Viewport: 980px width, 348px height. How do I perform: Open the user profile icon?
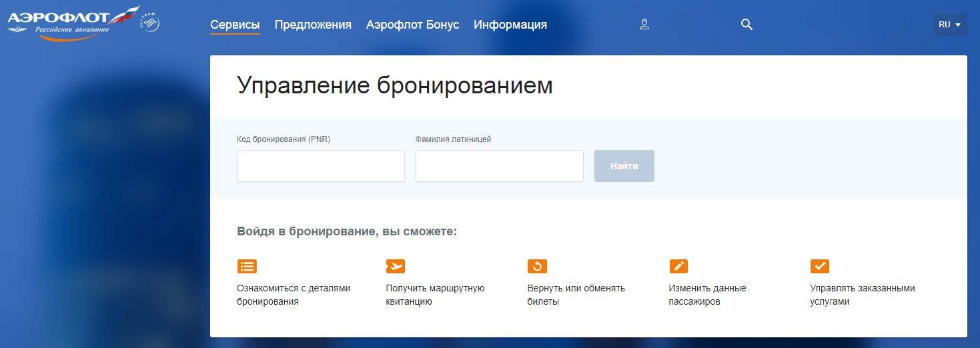pyautogui.click(x=644, y=25)
